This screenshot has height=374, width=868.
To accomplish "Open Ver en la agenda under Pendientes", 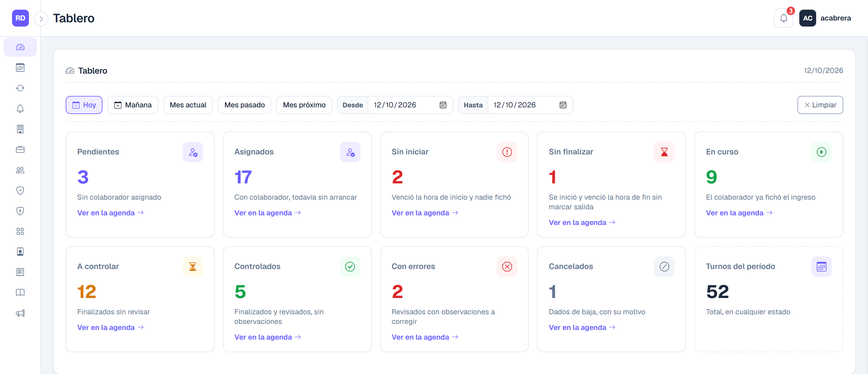I will pyautogui.click(x=111, y=213).
